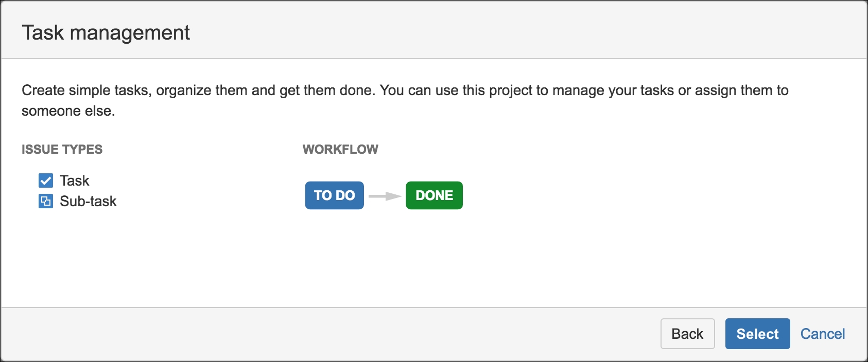Cancel the Task management dialog
The height and width of the screenshot is (362, 868).
click(x=823, y=334)
